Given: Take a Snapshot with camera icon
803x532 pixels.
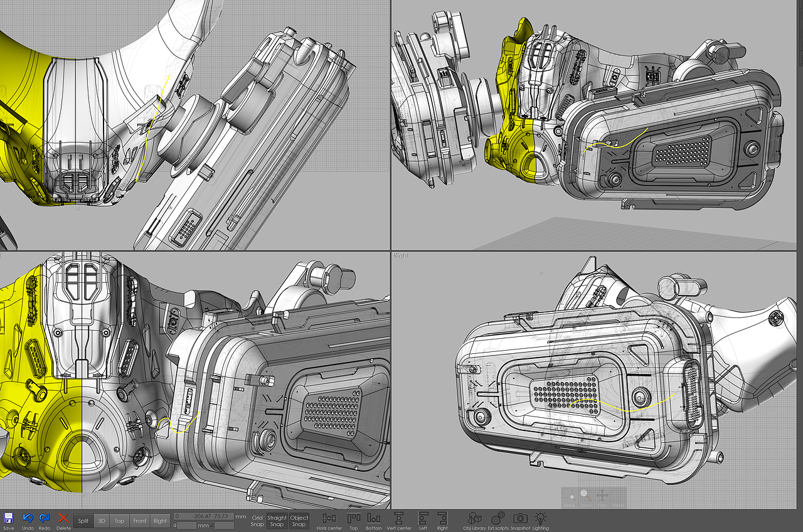Looking at the screenshot, I should (x=520, y=521).
